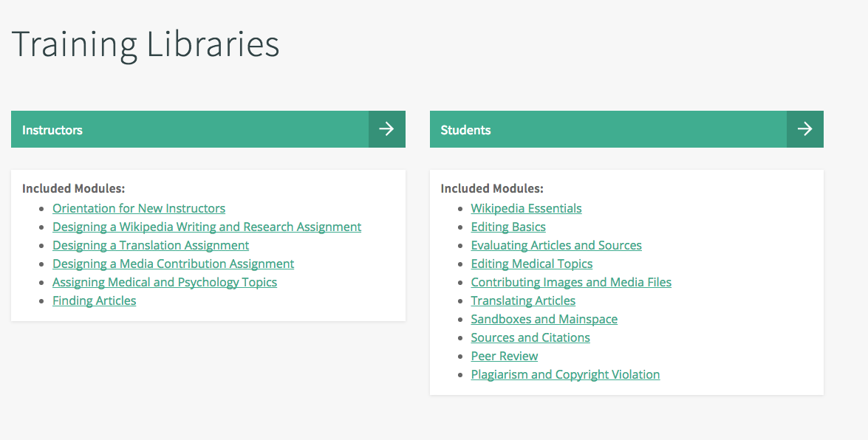Open the Translating Articles module

click(x=523, y=300)
